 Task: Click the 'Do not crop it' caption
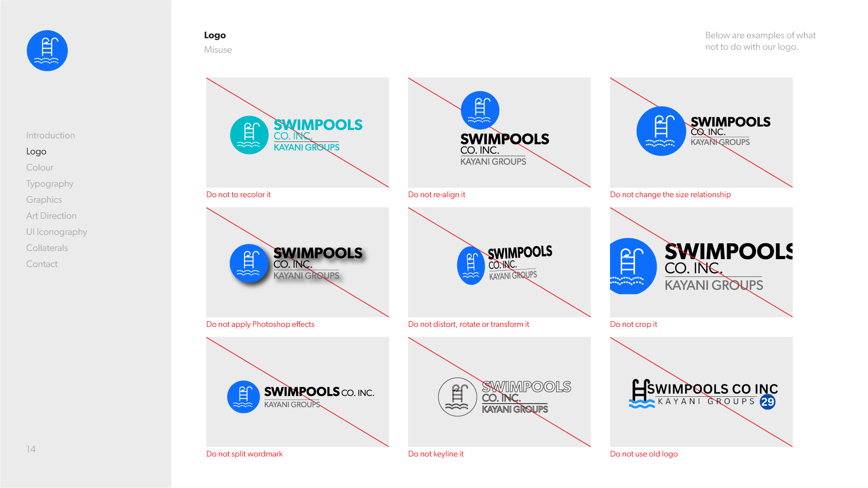pyautogui.click(x=633, y=324)
